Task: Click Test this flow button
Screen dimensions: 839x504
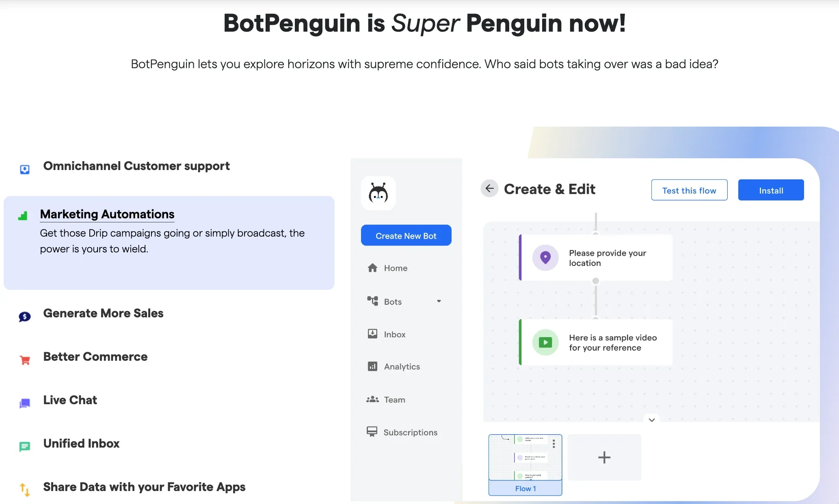Action: pos(689,190)
